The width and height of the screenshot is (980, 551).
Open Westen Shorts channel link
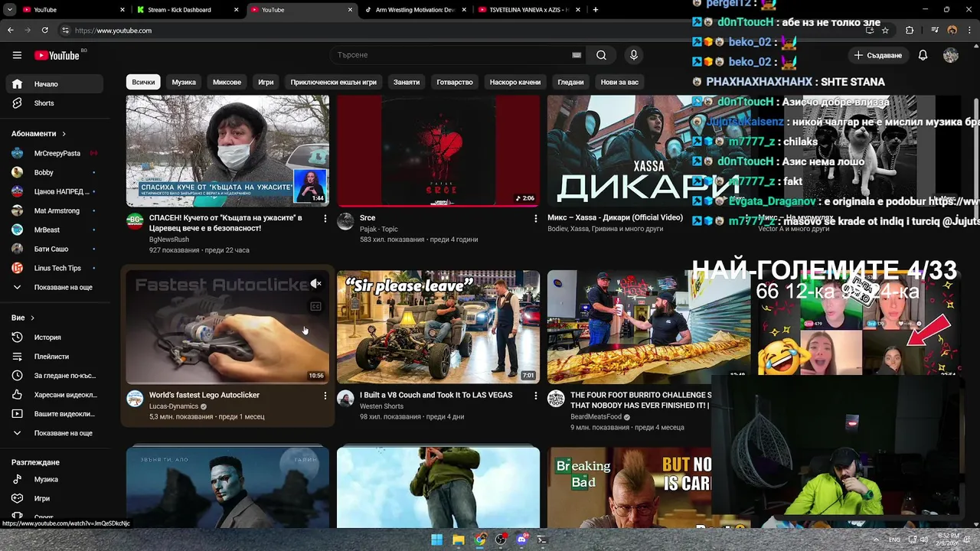tap(381, 406)
